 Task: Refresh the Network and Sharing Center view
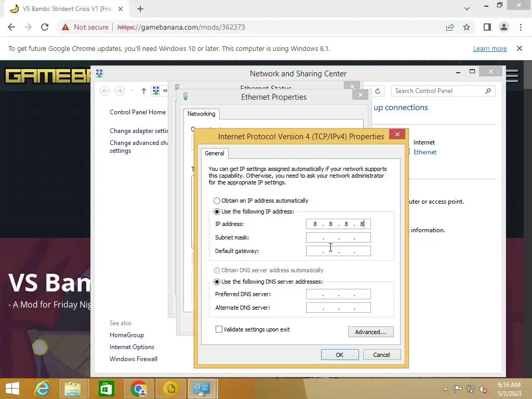coord(378,91)
